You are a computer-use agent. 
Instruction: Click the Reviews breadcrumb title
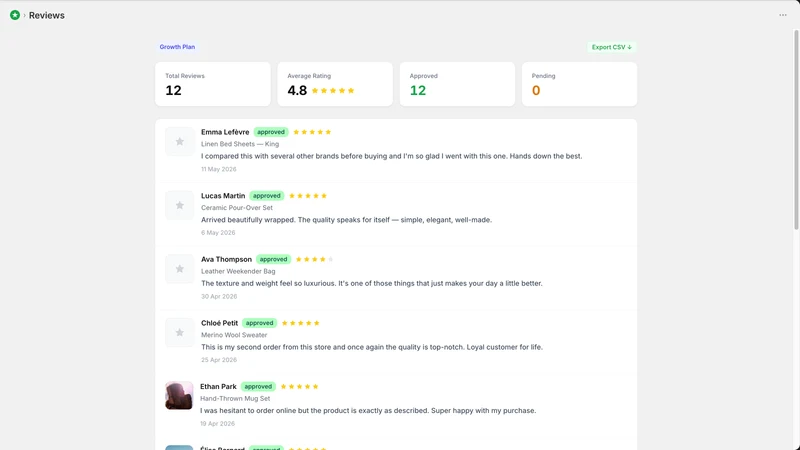click(46, 15)
